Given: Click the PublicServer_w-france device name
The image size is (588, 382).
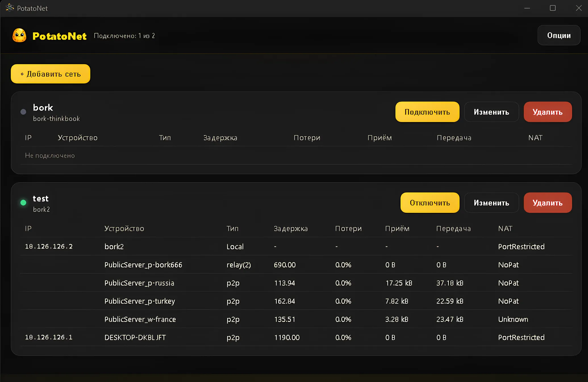Looking at the screenshot, I should [x=140, y=319].
